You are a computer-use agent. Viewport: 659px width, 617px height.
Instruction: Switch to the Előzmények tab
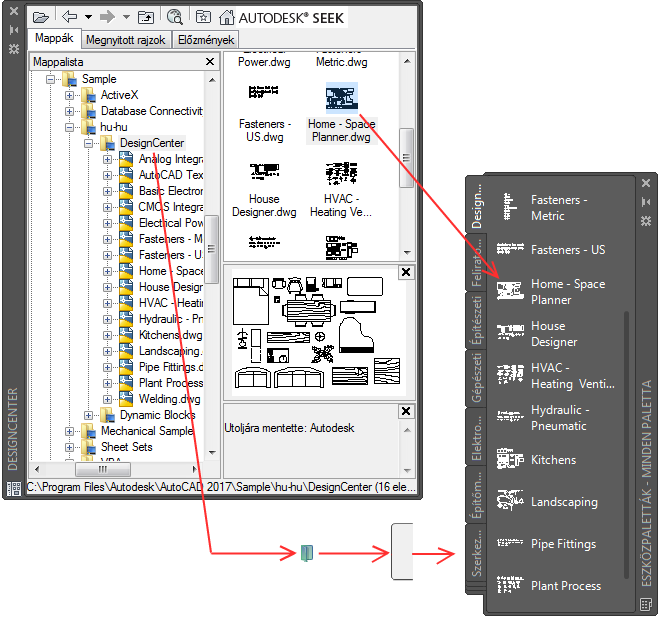point(206,40)
